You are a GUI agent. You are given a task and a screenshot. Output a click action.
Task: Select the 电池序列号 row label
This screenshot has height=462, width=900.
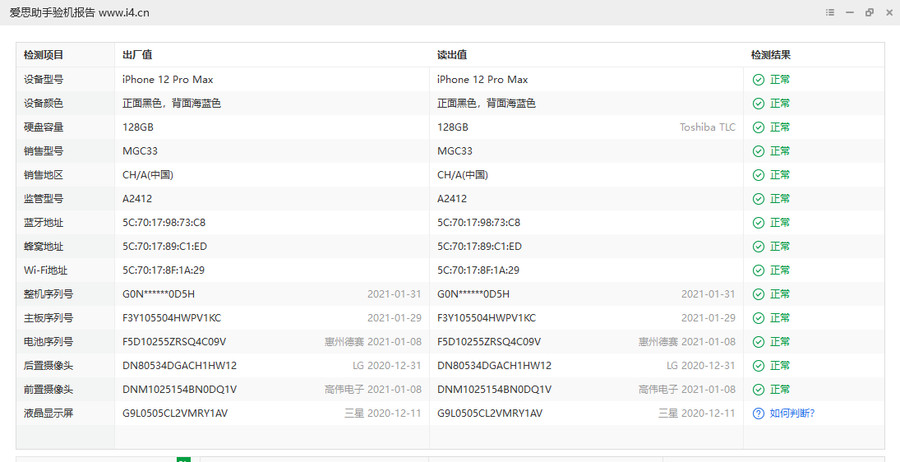click(x=48, y=341)
